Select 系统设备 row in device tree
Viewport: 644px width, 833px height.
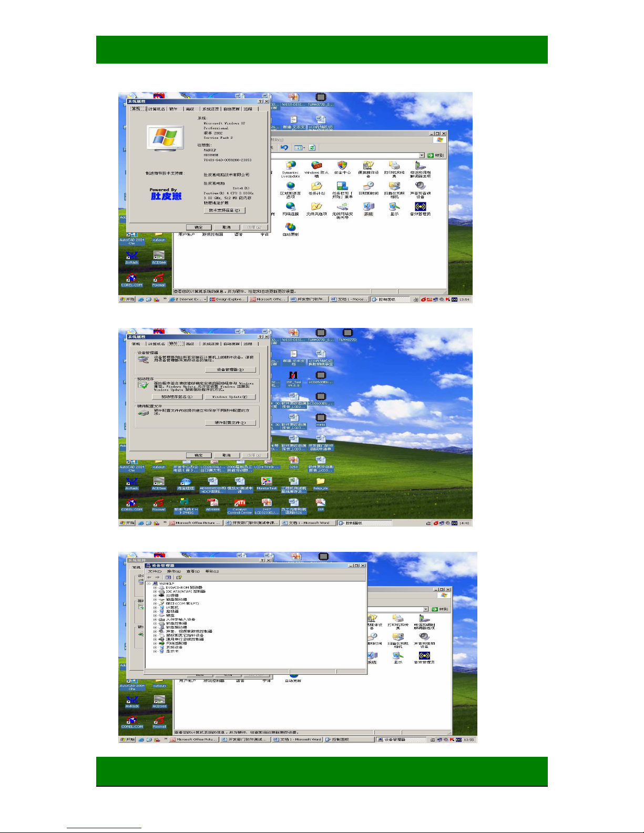[x=170, y=647]
